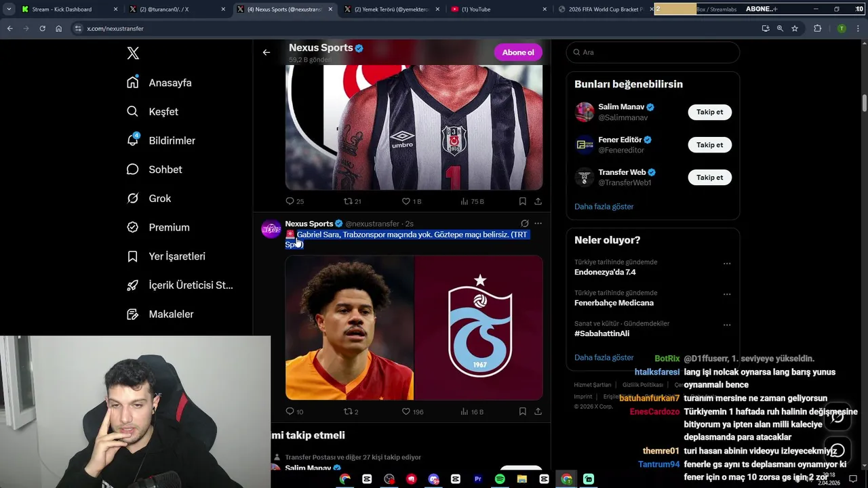Bookmark the Beşiktaş jersey post
The width and height of the screenshot is (868, 488).
pyautogui.click(x=523, y=201)
